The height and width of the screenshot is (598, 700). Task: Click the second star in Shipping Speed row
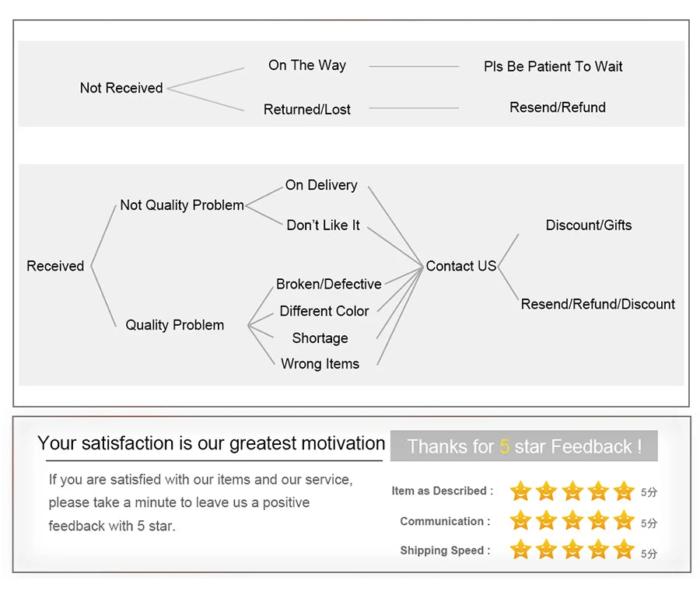click(x=547, y=550)
